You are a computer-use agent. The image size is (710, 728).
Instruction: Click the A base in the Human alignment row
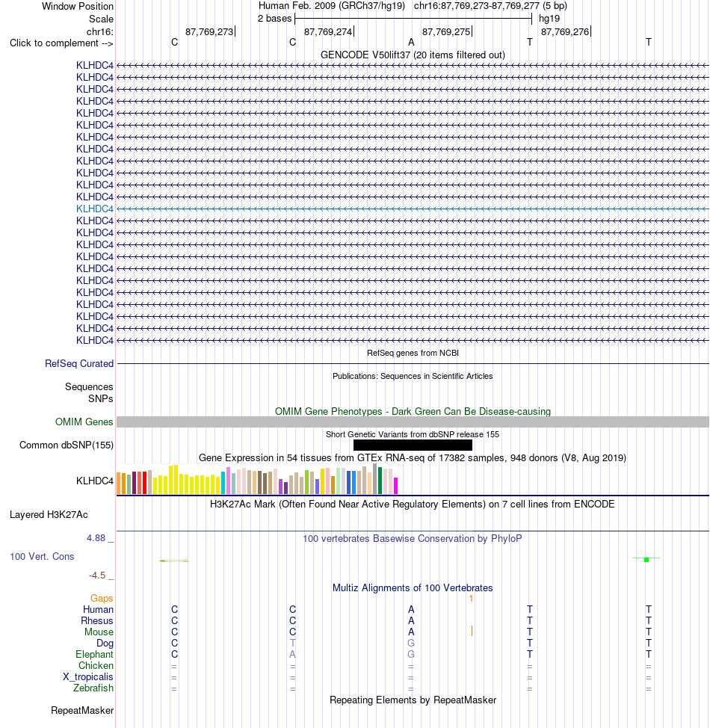pyautogui.click(x=411, y=610)
